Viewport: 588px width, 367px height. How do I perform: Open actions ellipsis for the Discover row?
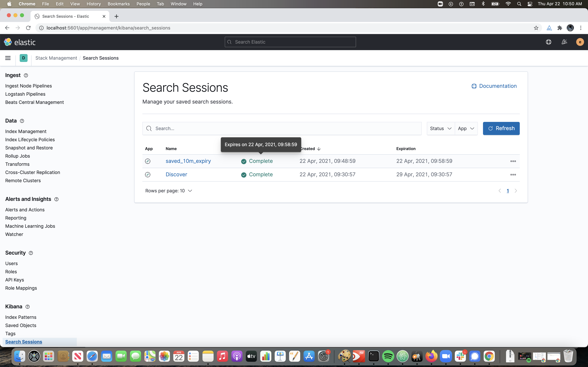(513, 174)
